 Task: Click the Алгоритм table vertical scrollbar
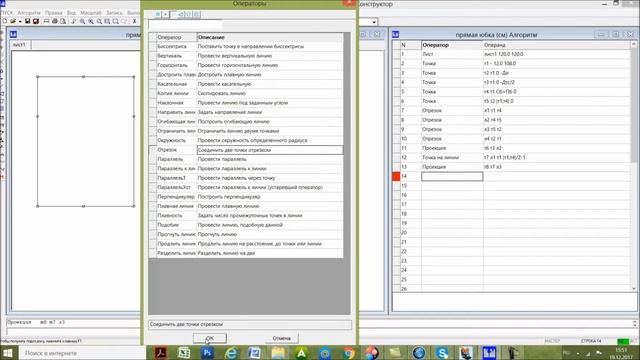click(x=634, y=166)
